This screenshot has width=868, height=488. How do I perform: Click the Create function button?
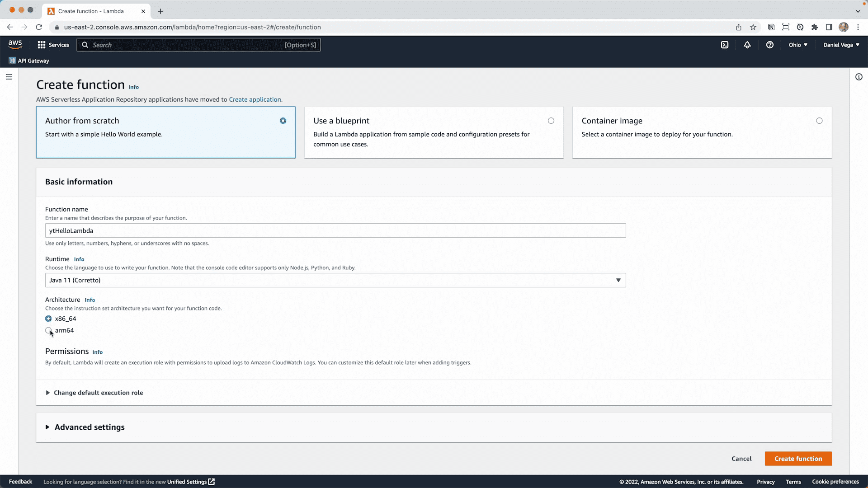tap(798, 458)
